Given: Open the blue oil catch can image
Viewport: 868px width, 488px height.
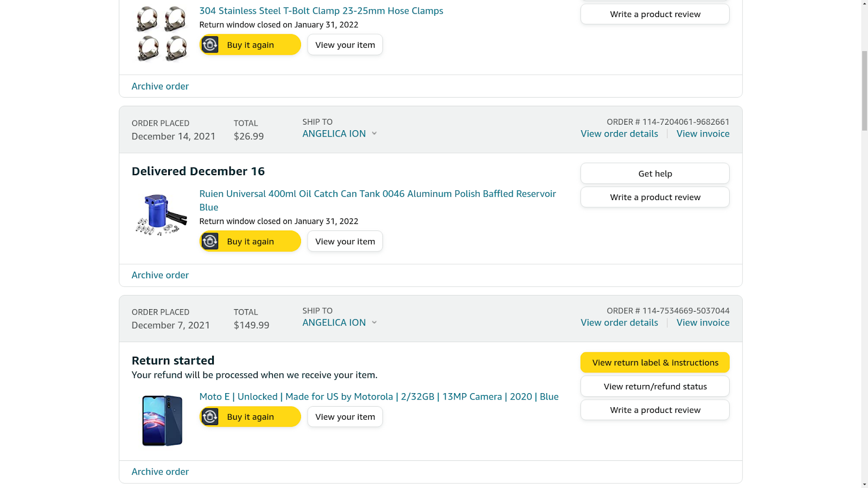Looking at the screenshot, I should 161,214.
